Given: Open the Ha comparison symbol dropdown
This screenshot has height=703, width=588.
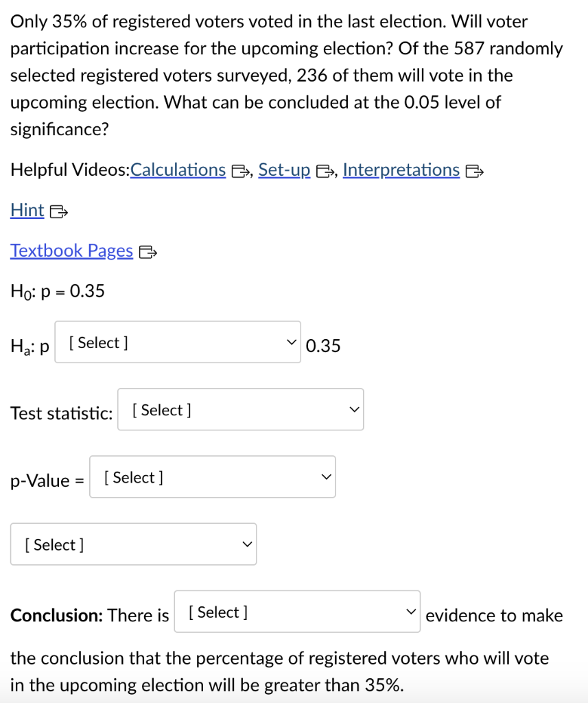Looking at the screenshot, I should tap(177, 342).
